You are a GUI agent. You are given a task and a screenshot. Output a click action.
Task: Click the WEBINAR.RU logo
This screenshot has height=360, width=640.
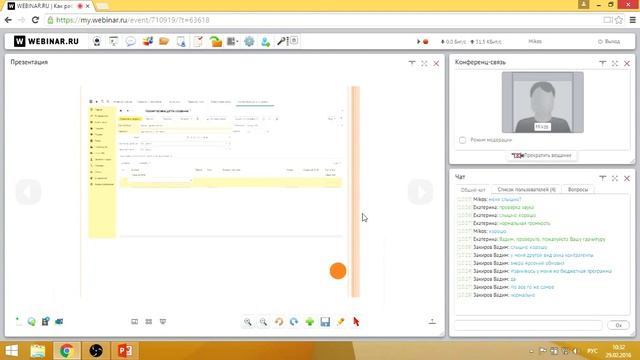[x=46, y=41]
